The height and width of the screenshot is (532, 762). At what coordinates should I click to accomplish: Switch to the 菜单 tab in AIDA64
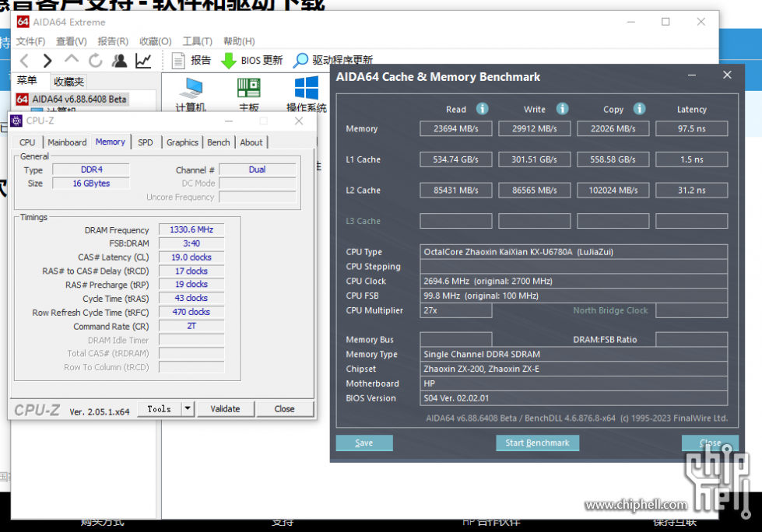26,81
